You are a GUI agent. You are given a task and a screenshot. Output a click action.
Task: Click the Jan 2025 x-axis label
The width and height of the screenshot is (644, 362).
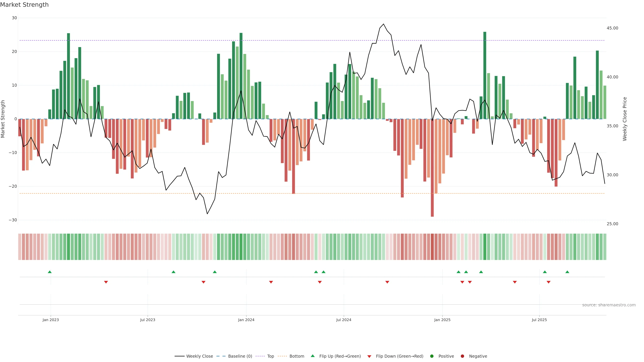(442, 320)
